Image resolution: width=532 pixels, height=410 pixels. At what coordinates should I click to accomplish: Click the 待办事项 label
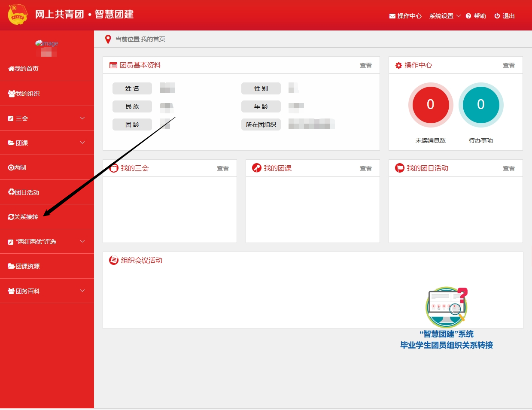[481, 140]
